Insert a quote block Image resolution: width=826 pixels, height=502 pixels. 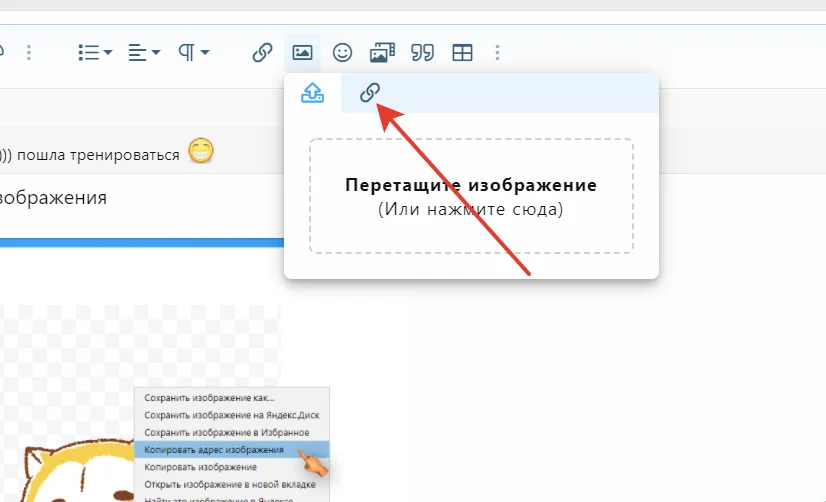coord(422,52)
